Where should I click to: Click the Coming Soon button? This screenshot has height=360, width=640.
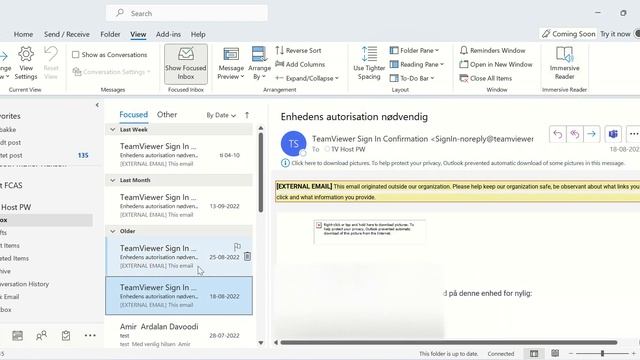(x=568, y=34)
